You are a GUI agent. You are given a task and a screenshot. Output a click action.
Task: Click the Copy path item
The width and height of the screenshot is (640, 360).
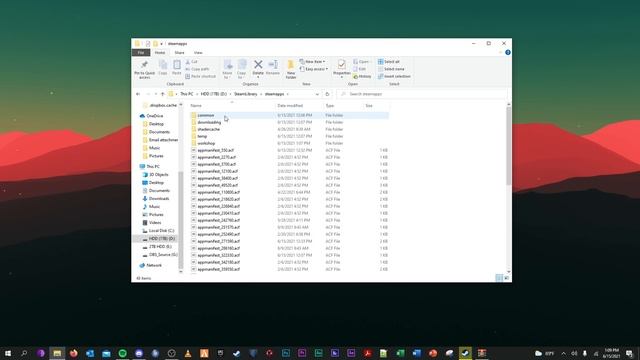click(x=198, y=69)
